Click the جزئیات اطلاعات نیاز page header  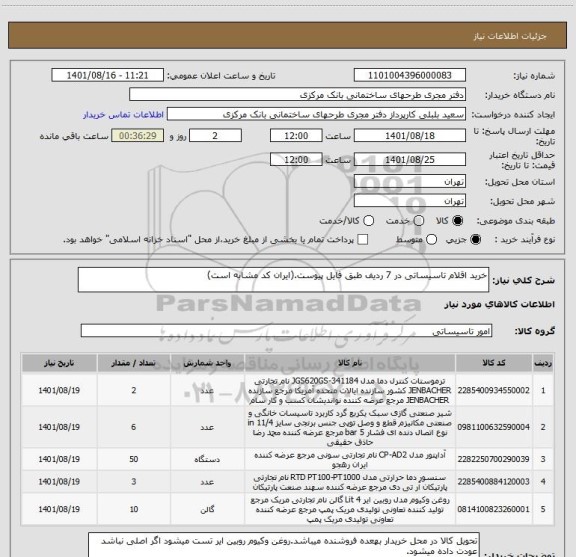[510, 36]
